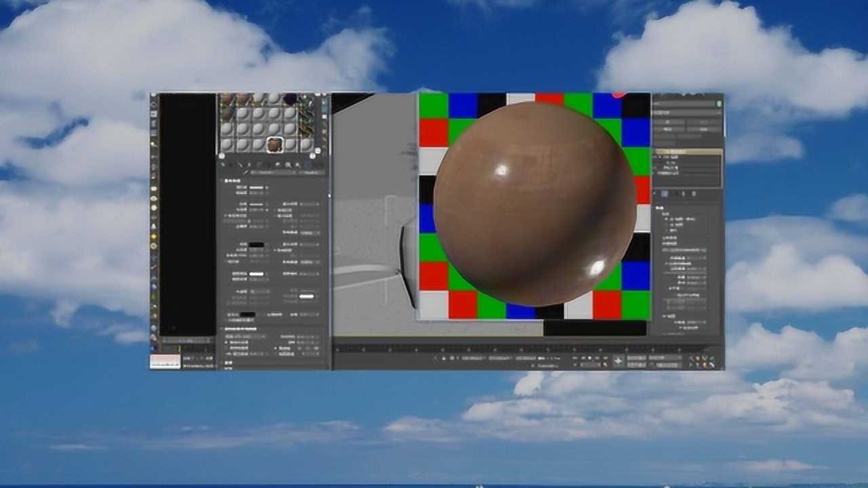Click the large Set Key plus button
Screen dimensions: 868x488
click(618, 361)
